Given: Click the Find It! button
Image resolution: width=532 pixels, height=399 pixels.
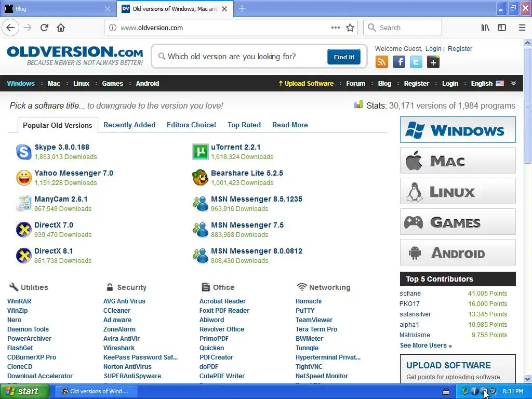Looking at the screenshot, I should point(344,57).
